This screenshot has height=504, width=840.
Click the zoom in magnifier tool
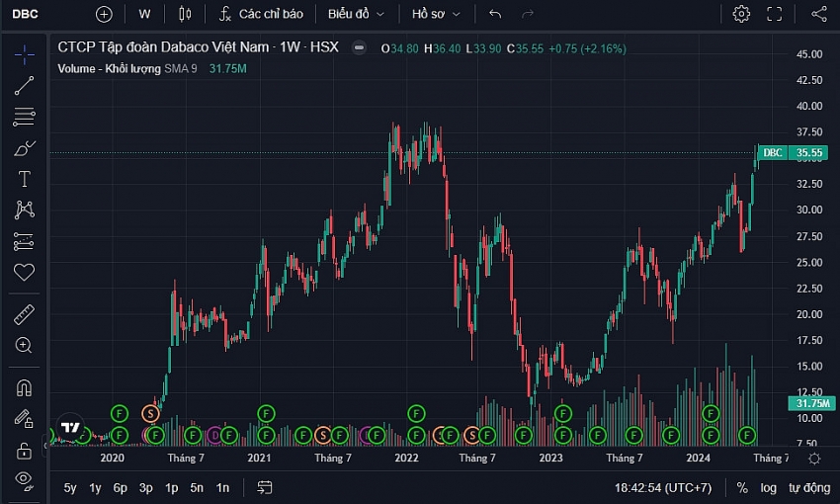point(25,345)
